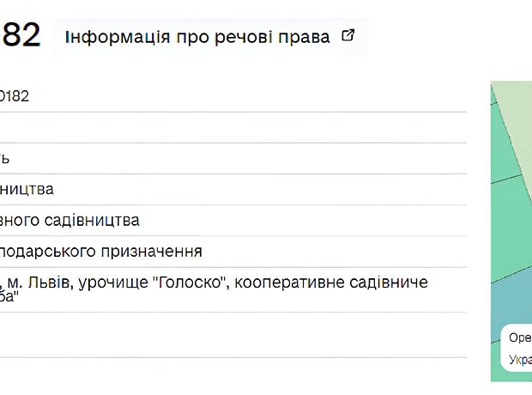
Task: Click the address line ending with "ба"
Action: click(9, 296)
